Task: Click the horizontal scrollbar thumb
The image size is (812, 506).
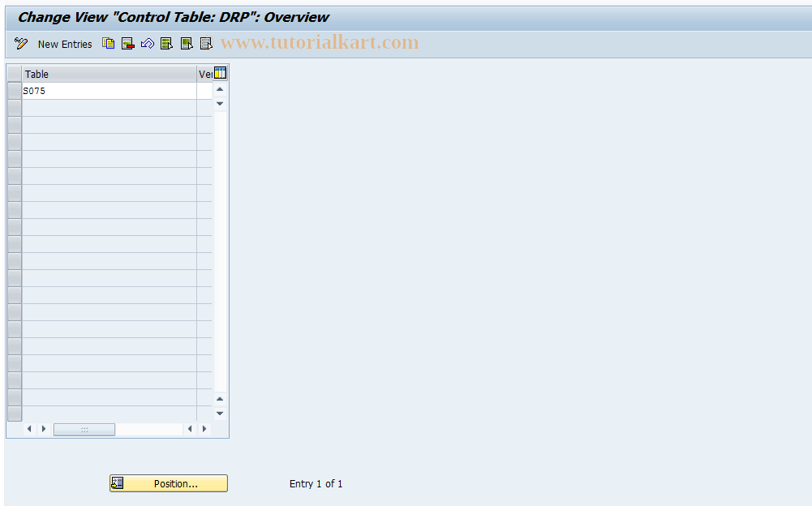Action: tap(84, 429)
